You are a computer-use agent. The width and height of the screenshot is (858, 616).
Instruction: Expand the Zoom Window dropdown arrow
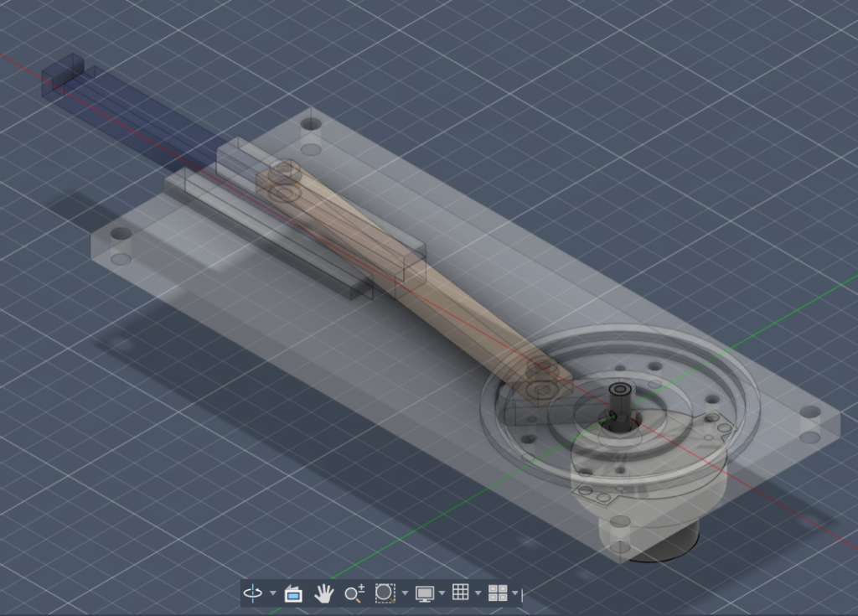(x=405, y=594)
